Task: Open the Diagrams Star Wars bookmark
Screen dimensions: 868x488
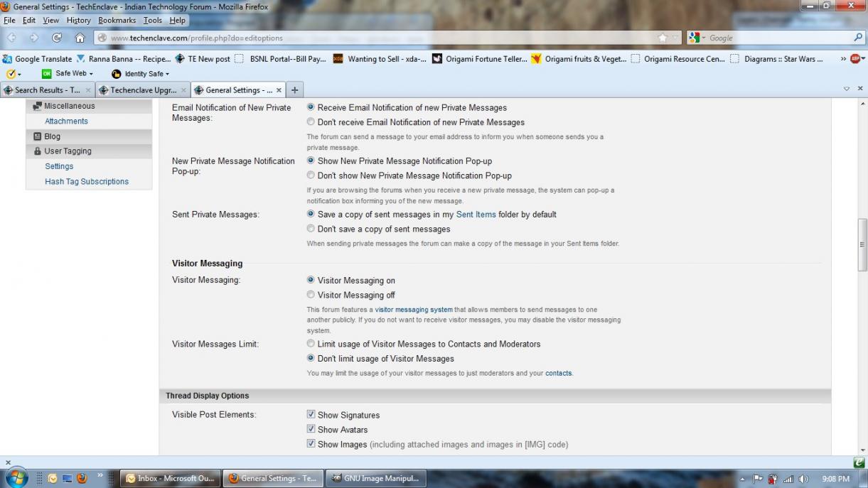Action: coord(777,59)
